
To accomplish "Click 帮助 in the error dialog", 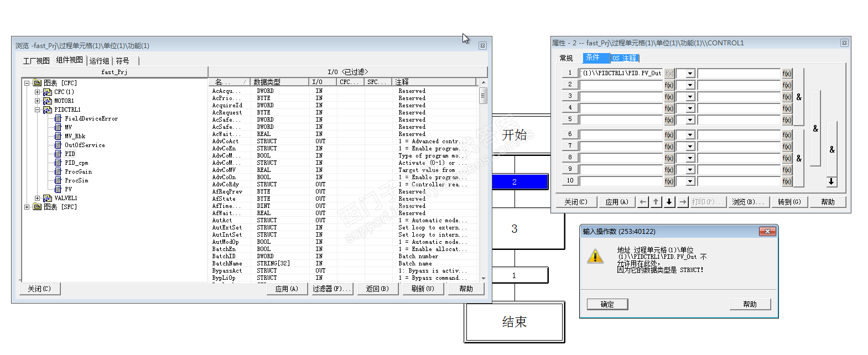I will [750, 304].
